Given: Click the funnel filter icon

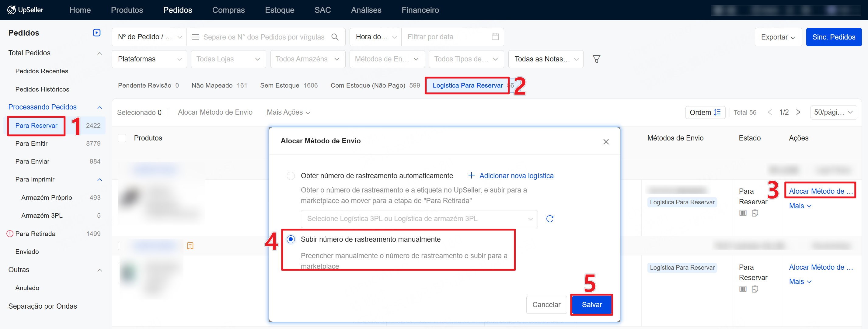Looking at the screenshot, I should click(x=596, y=59).
